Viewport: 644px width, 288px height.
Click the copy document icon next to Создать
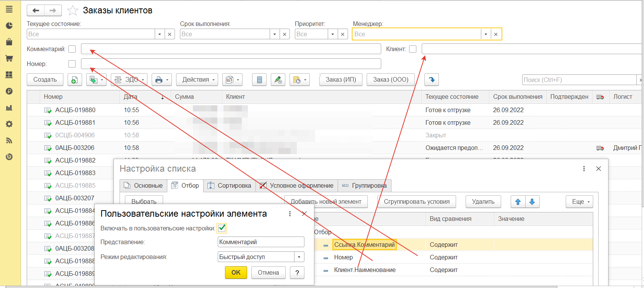pos(74,80)
